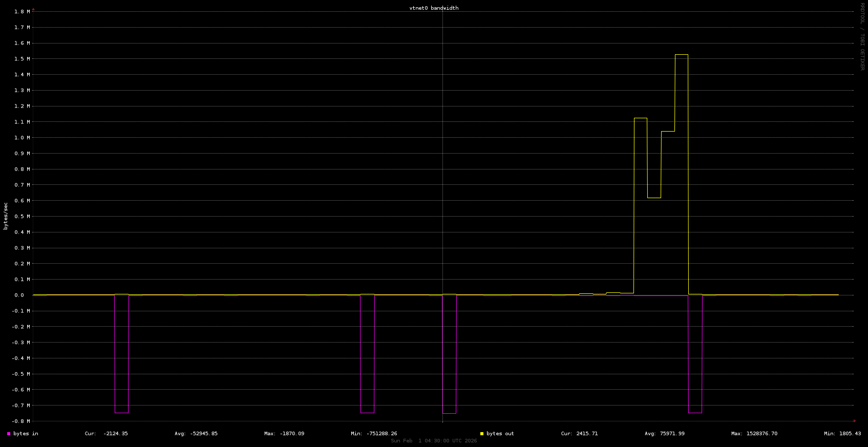868x447 pixels.
Task: Click the "bytes in" legend label
Action: point(26,434)
